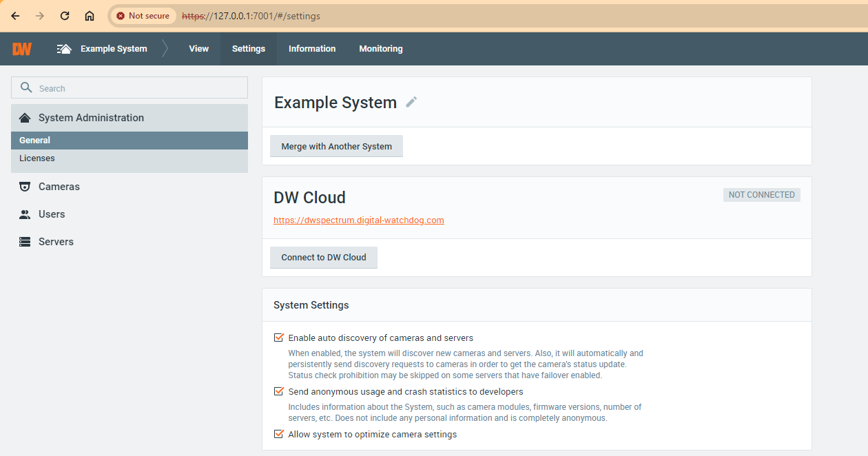Uncheck send anonymous usage statistics
Screen dimensions: 868x456
click(279, 391)
